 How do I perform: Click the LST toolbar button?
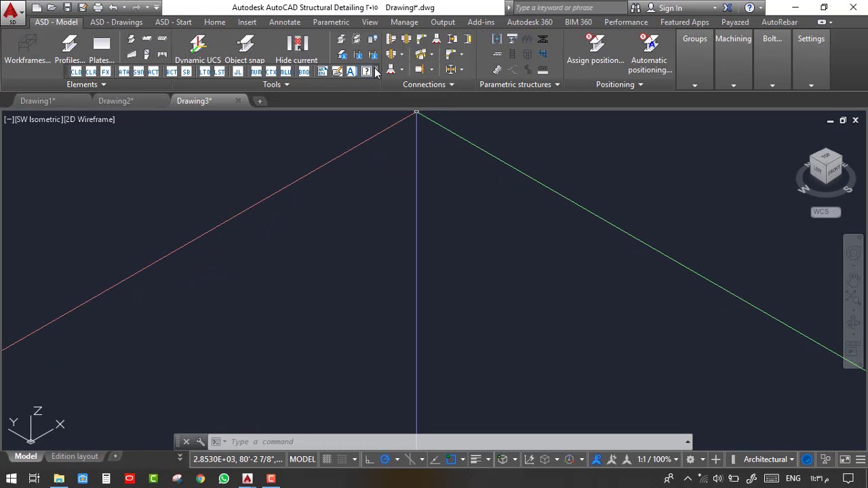pyautogui.click(x=220, y=72)
